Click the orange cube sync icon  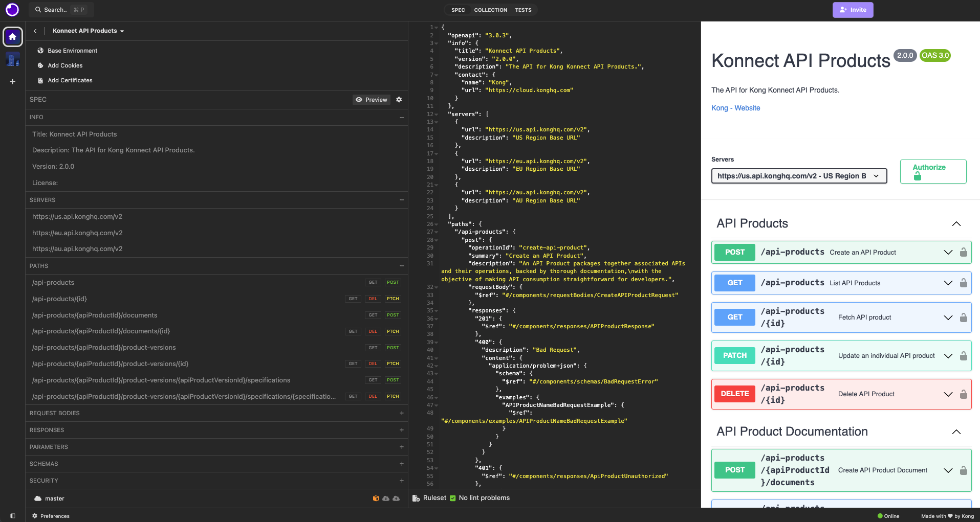(376, 498)
